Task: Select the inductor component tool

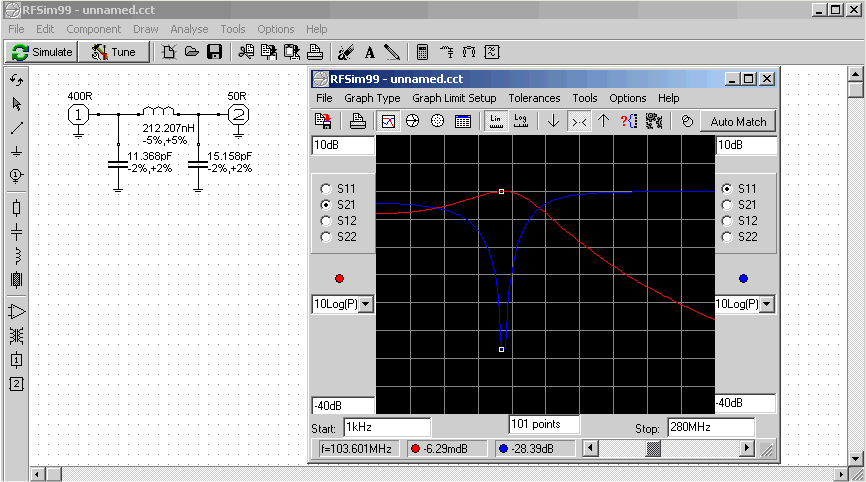Action: click(16, 255)
